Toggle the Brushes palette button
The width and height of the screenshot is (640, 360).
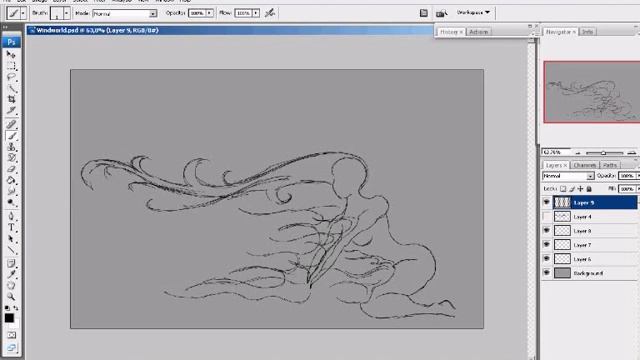click(424, 13)
